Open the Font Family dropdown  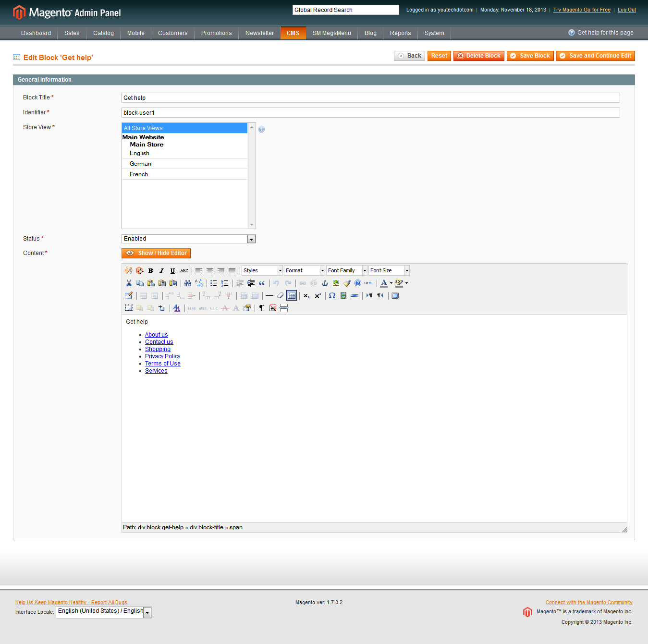[347, 271]
